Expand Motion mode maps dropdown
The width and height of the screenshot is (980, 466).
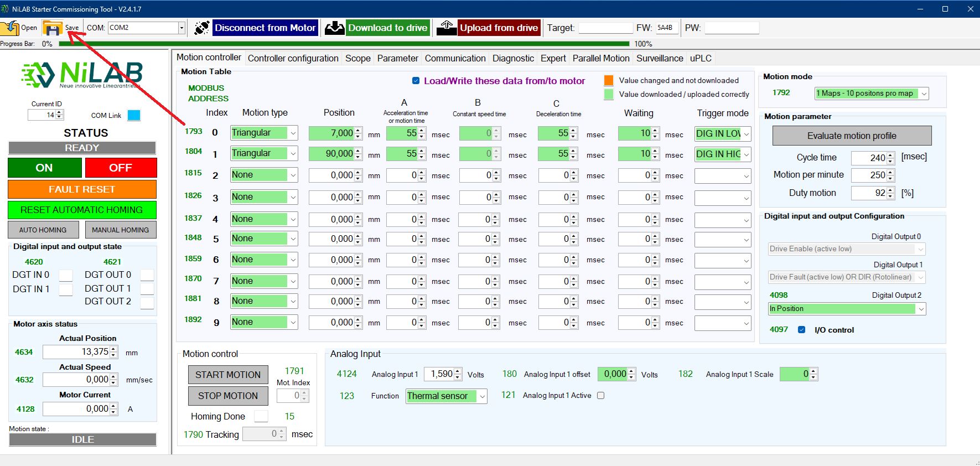(x=924, y=94)
